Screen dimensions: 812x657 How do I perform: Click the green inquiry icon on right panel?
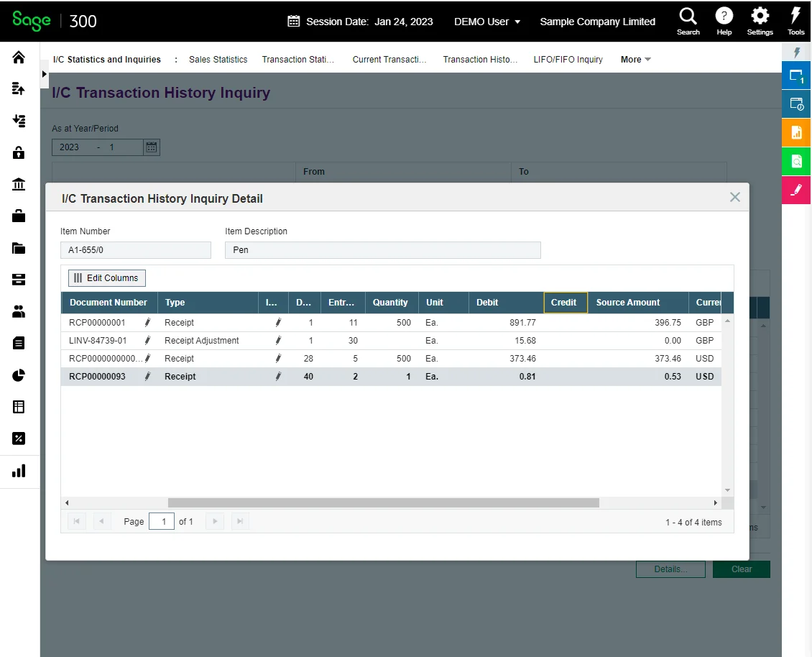click(796, 161)
